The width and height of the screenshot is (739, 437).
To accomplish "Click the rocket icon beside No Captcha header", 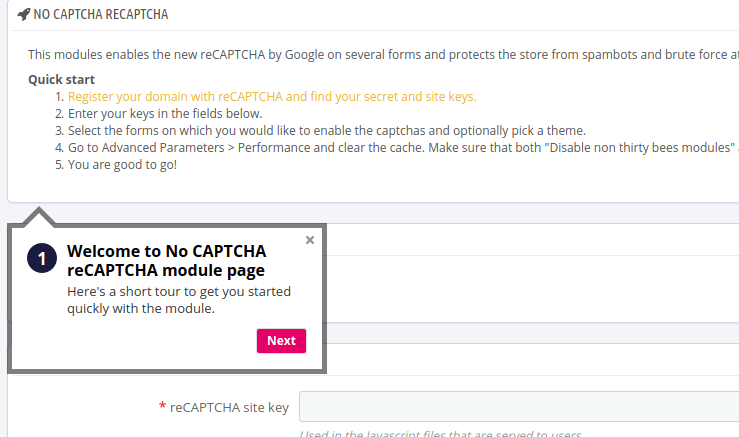I will click(24, 15).
